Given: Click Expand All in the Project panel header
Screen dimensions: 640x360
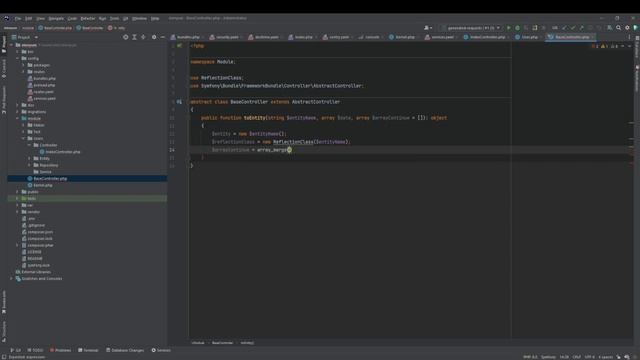Looking at the screenshot, I should pos(134,37).
